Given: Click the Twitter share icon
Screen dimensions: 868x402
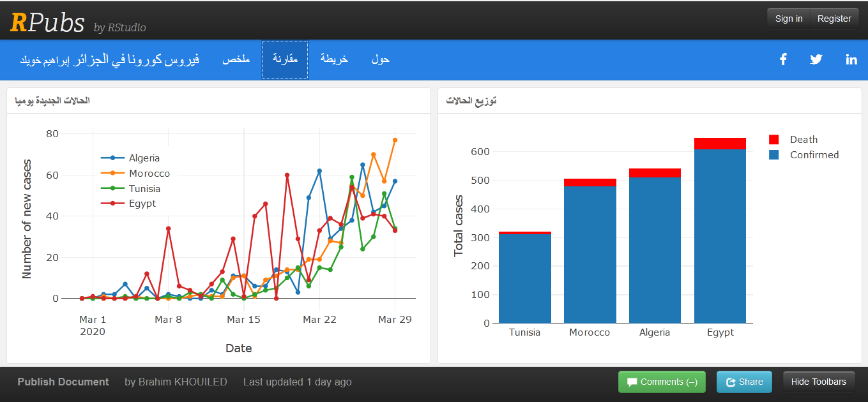Looking at the screenshot, I should (816, 59).
